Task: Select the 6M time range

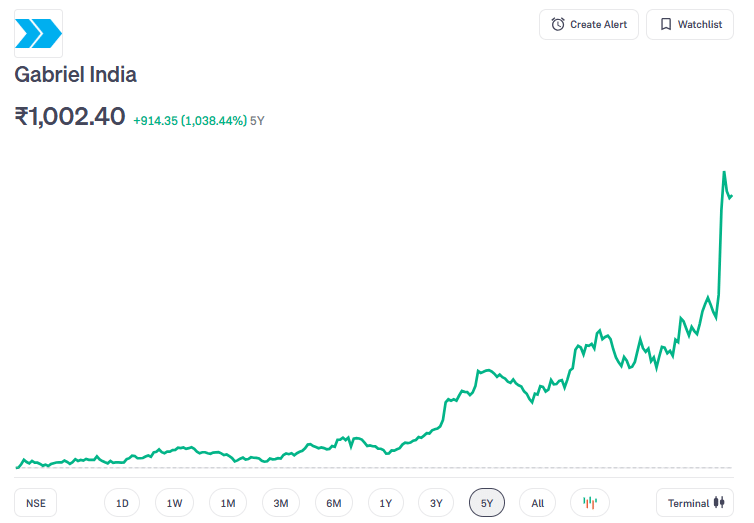Action: click(334, 503)
